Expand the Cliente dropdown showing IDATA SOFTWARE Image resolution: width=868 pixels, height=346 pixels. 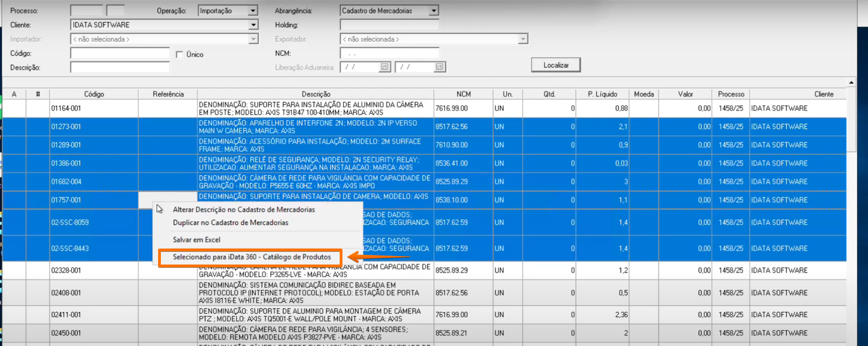pyautogui.click(x=253, y=25)
